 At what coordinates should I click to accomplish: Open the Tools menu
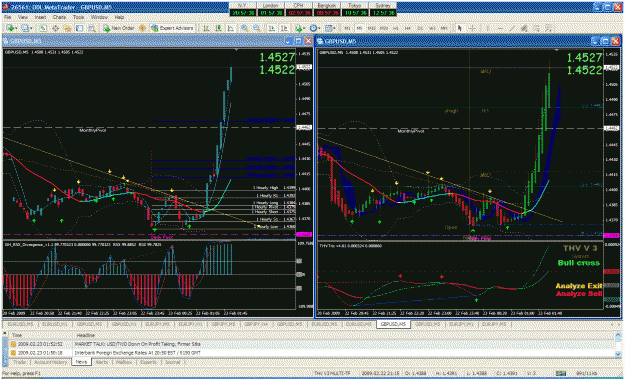[79, 18]
